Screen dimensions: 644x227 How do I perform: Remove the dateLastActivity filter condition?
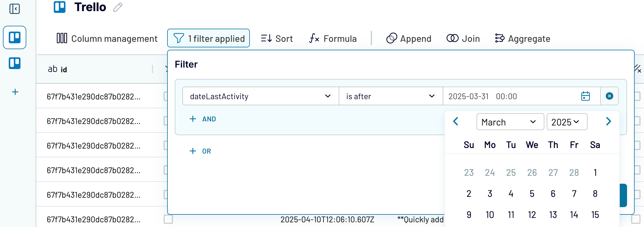pyautogui.click(x=609, y=96)
